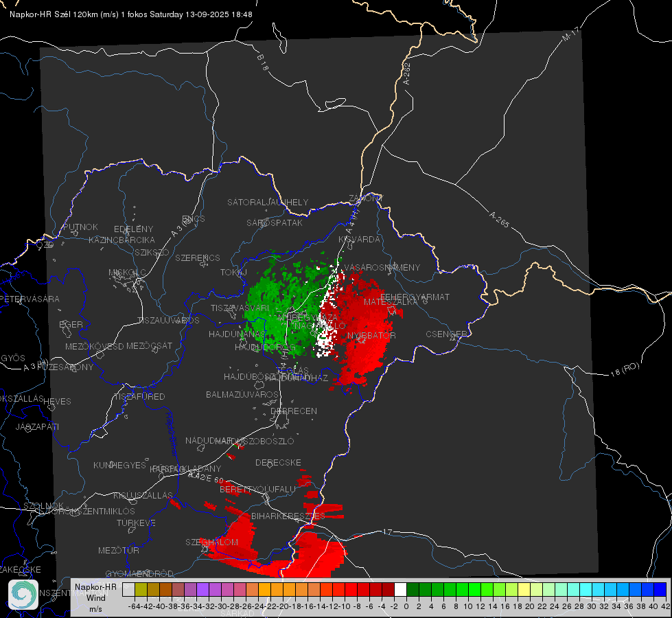Click the SÁROSPATAK label
The width and height of the screenshot is (672, 618).
tap(275, 222)
